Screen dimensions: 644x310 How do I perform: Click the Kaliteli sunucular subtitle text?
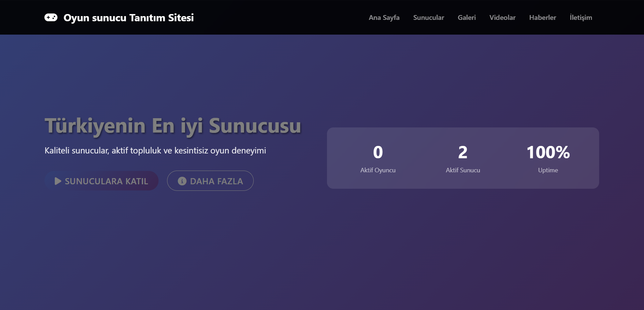click(x=155, y=151)
